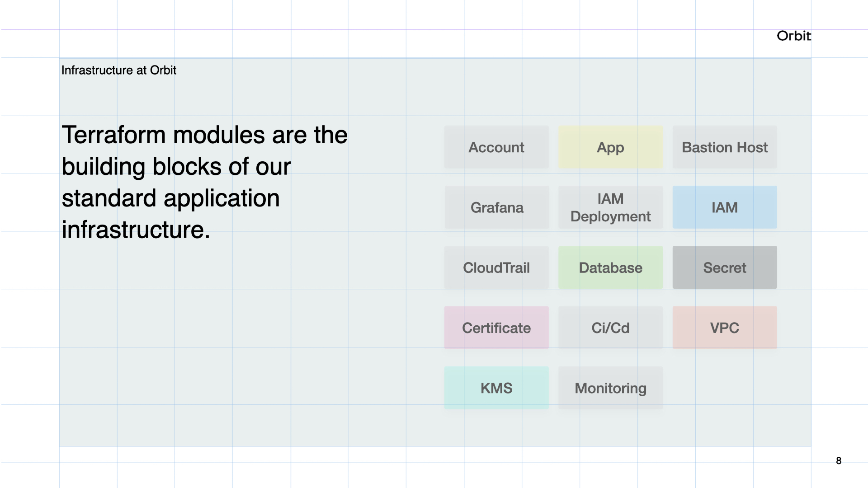Viewport: 868px width, 488px height.
Task: Click the dark gray Secret block
Action: click(724, 267)
